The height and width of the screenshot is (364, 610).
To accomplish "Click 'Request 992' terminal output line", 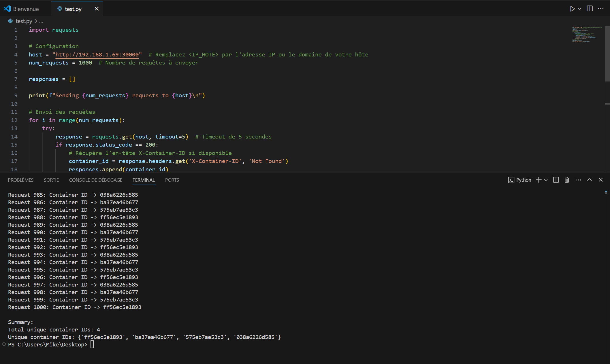I will [73, 247].
